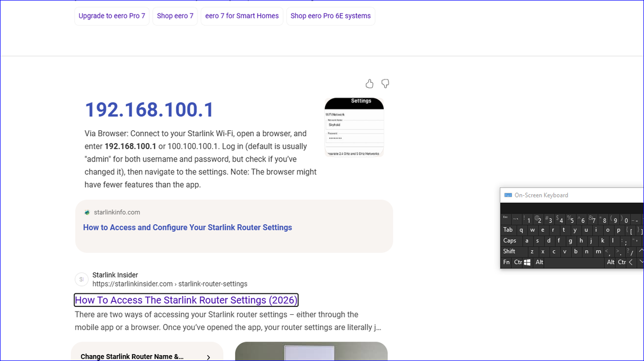This screenshot has height=361, width=644.
Task: Click the Upgrade to eero Pro 7 chip
Action: point(112,16)
